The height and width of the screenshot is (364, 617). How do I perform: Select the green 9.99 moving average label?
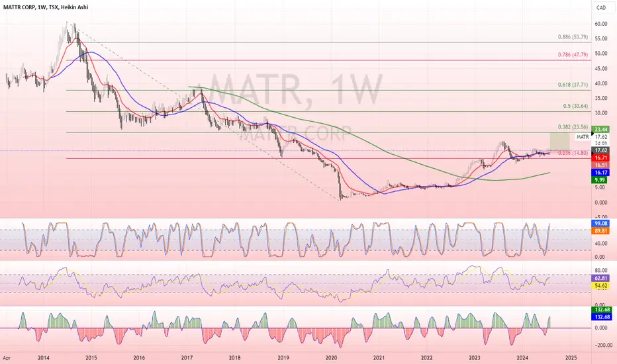[x=600, y=180]
